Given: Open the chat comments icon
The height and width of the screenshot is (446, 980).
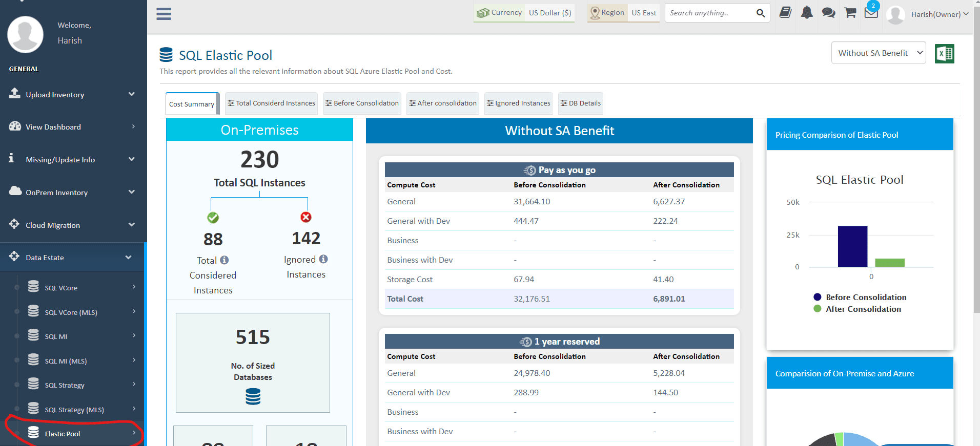Looking at the screenshot, I should (x=828, y=13).
